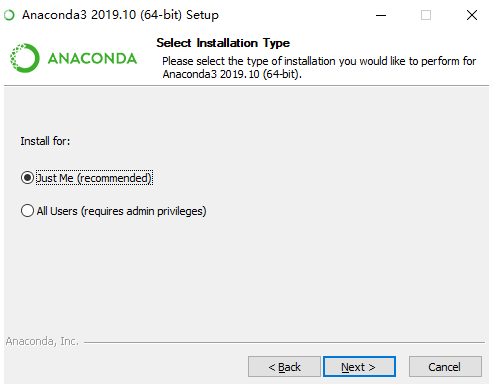Viewport: 489px width, 384px height.
Task: Close the Anaconda3 Setup window
Action: 472,15
